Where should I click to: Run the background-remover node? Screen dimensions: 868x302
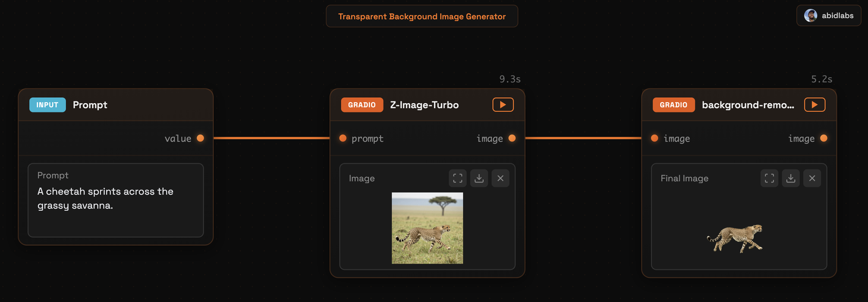pos(815,105)
